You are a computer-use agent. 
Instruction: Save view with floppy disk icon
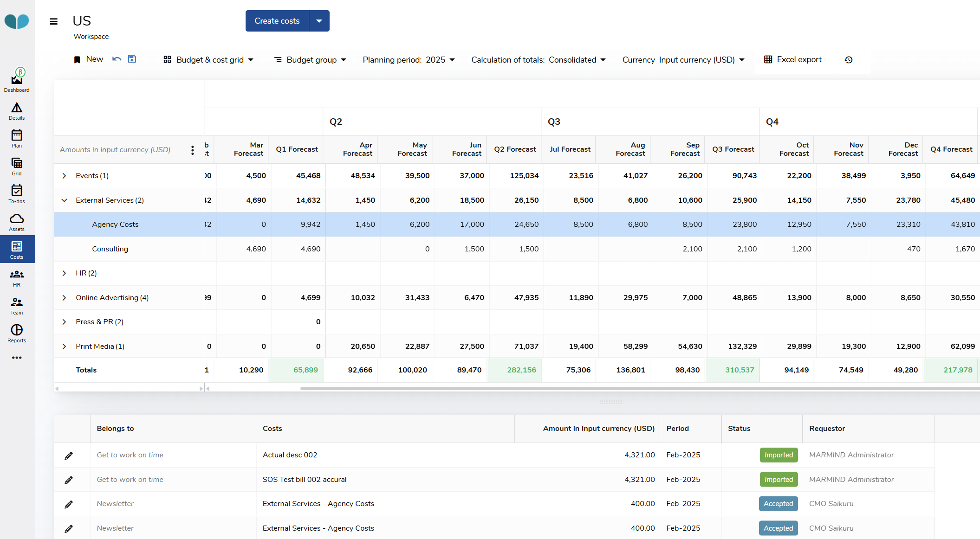click(x=132, y=59)
